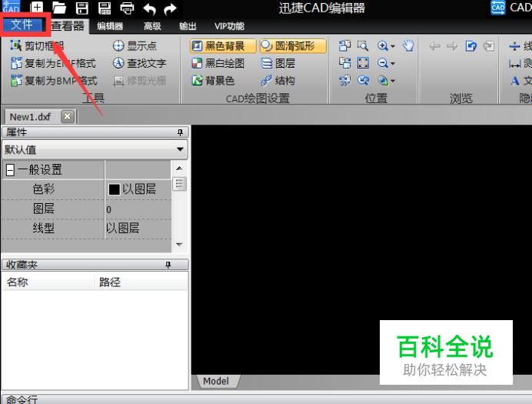Open the 结构 panel
532x404 pixels.
pos(278,81)
